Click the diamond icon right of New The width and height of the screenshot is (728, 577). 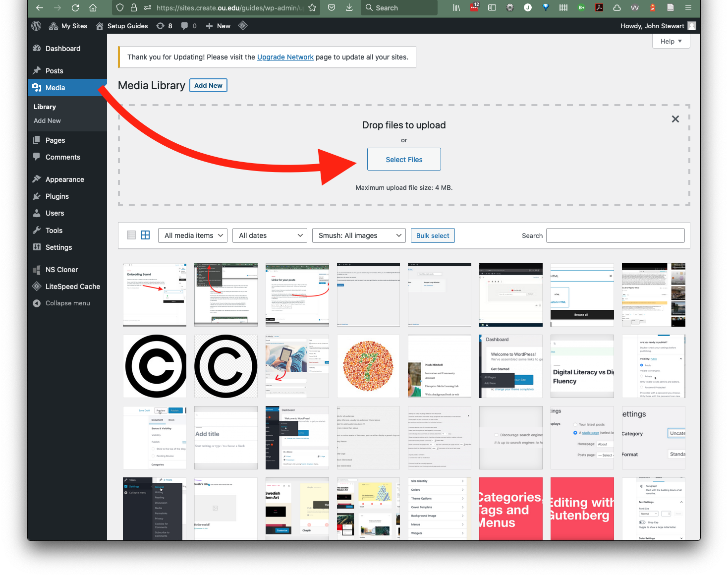(243, 26)
